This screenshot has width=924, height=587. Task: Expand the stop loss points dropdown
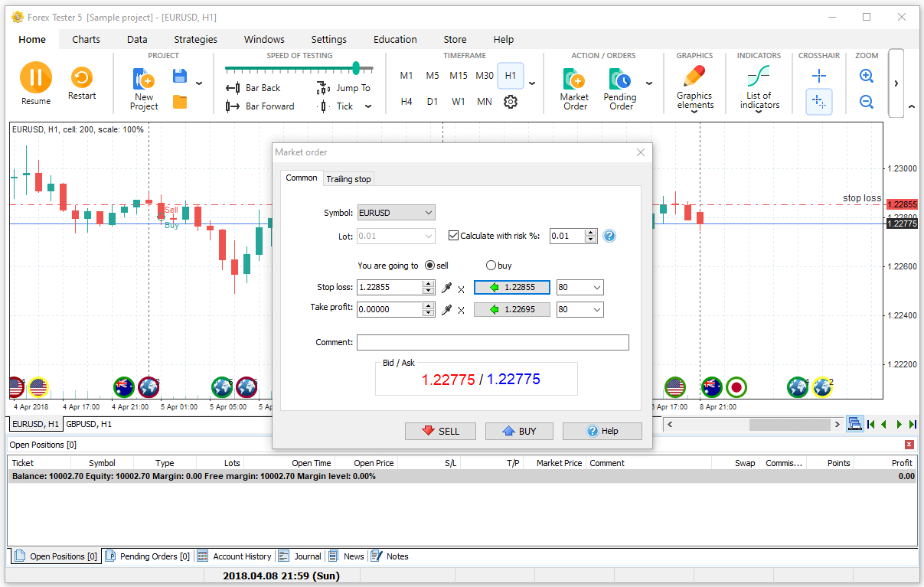click(x=596, y=288)
